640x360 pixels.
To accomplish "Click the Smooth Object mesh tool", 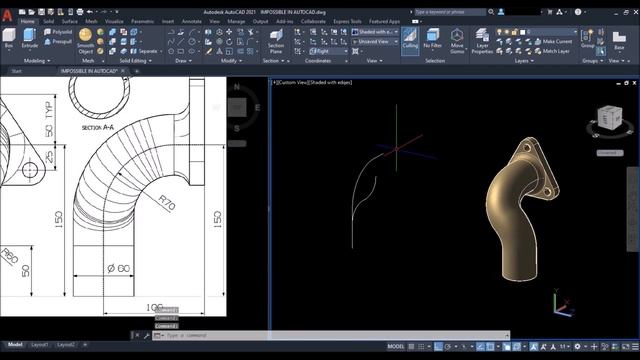I will click(85, 41).
